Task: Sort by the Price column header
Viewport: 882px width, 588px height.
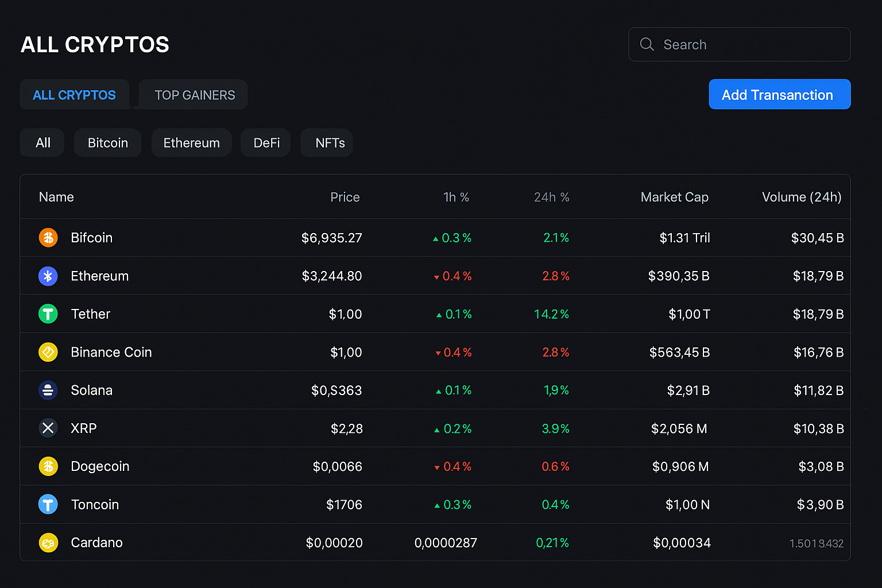Action: tap(345, 197)
